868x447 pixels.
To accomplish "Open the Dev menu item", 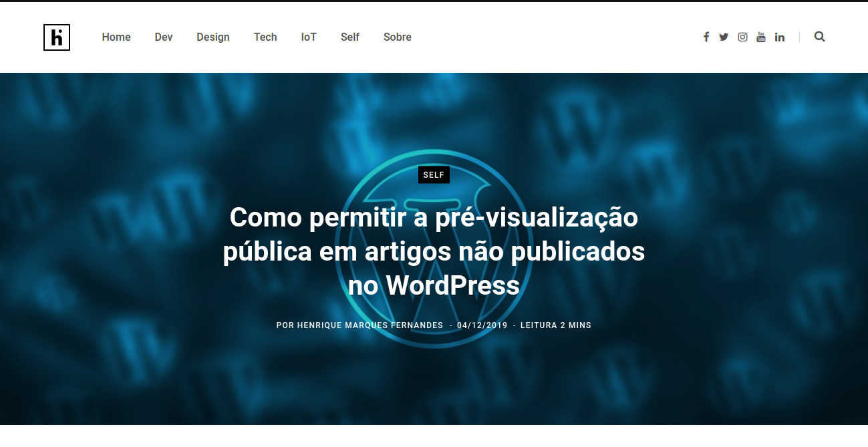I will [164, 37].
